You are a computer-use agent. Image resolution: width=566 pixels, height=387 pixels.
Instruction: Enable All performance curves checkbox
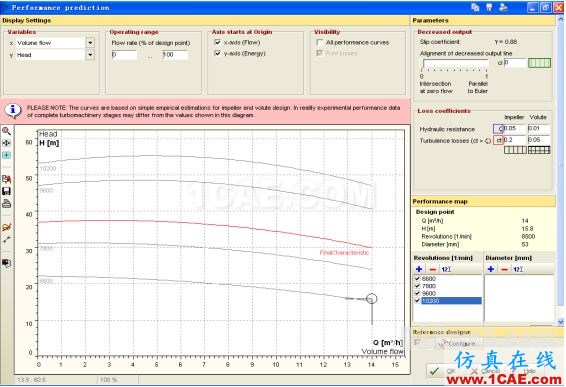pos(320,42)
